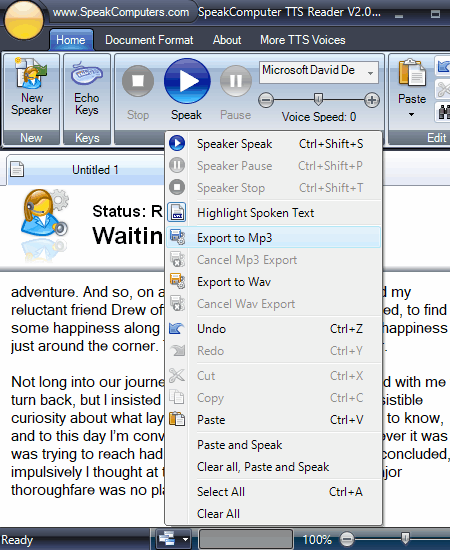Click the orange Export to Wav icon
The width and height of the screenshot is (450, 550).
[177, 281]
